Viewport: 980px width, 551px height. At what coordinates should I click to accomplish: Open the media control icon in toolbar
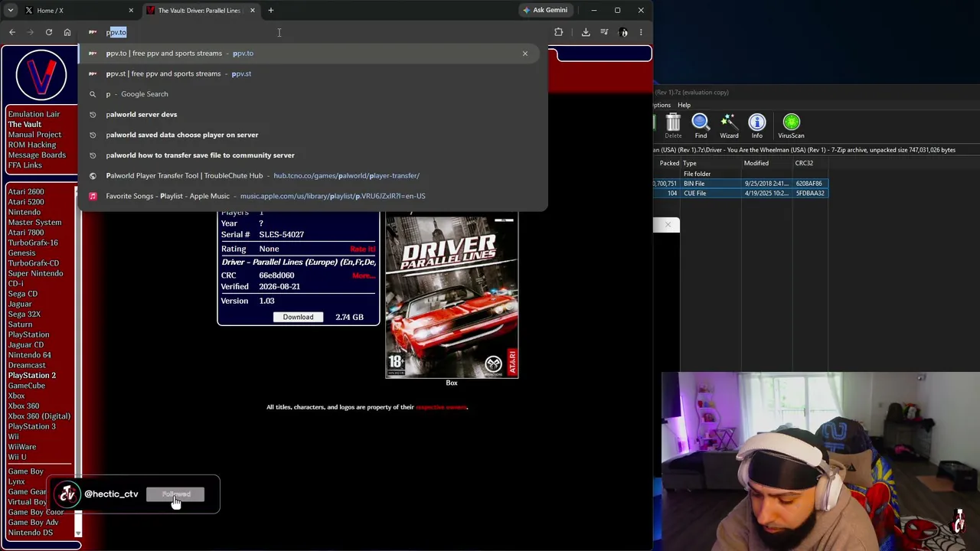pyautogui.click(x=605, y=32)
